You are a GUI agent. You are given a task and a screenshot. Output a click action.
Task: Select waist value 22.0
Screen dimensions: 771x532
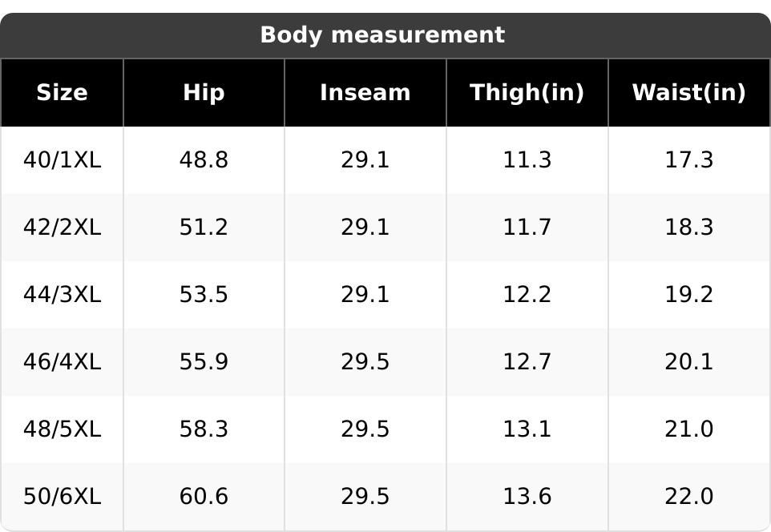click(689, 496)
